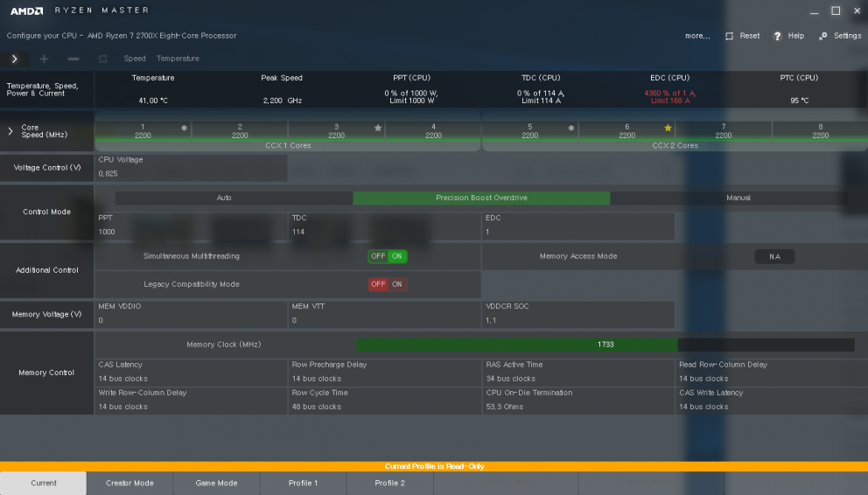Switch to Profile 2 tab
Screen dimensions: 868x495
(x=389, y=483)
